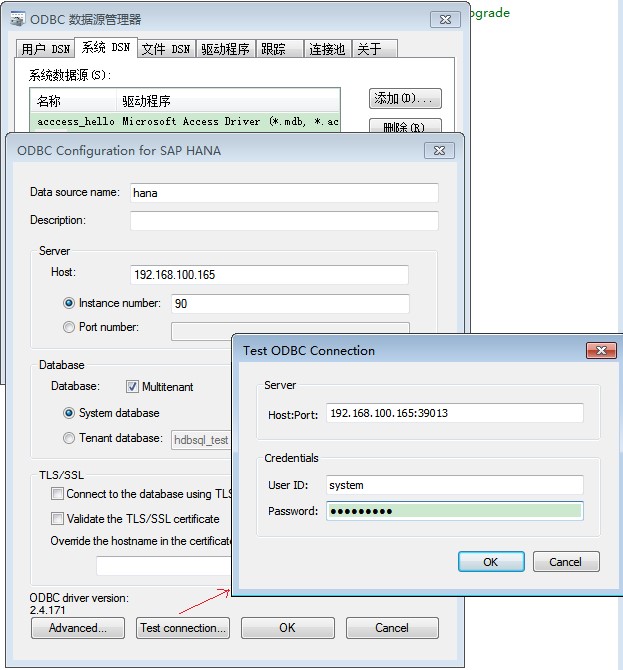Toggle the Multitenant checkbox
The image size is (623, 670).
(x=133, y=386)
